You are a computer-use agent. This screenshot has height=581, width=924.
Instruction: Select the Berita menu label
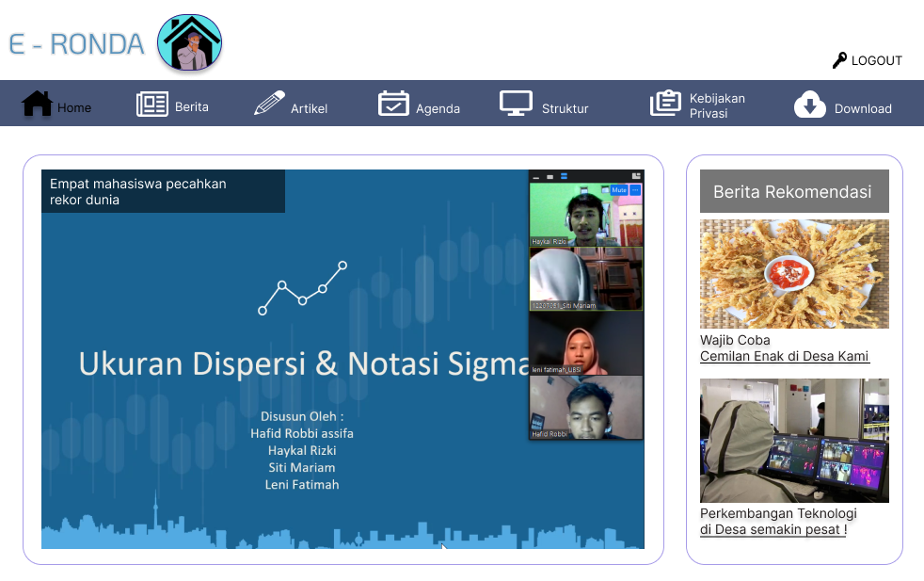[x=192, y=107]
